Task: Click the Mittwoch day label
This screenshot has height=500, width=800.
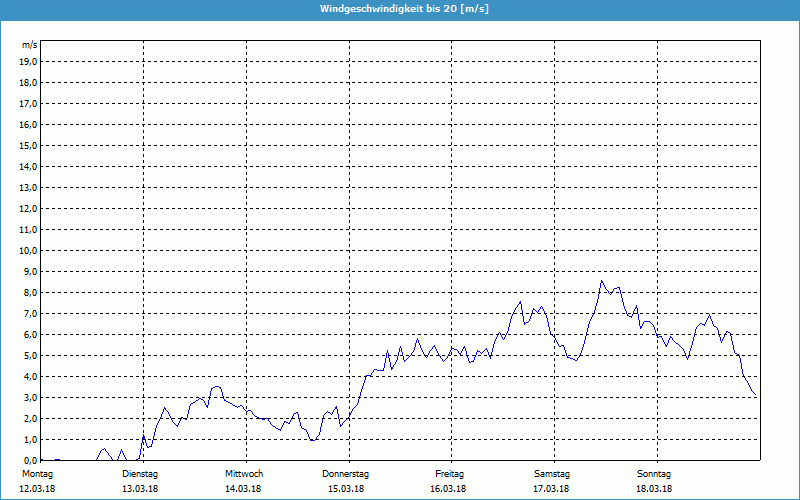Action: click(244, 474)
